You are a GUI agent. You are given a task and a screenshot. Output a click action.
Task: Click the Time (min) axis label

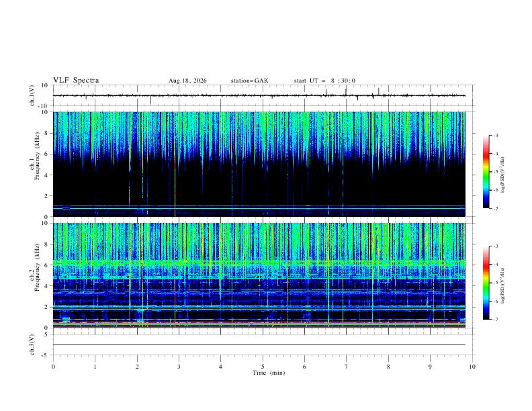coord(269,373)
